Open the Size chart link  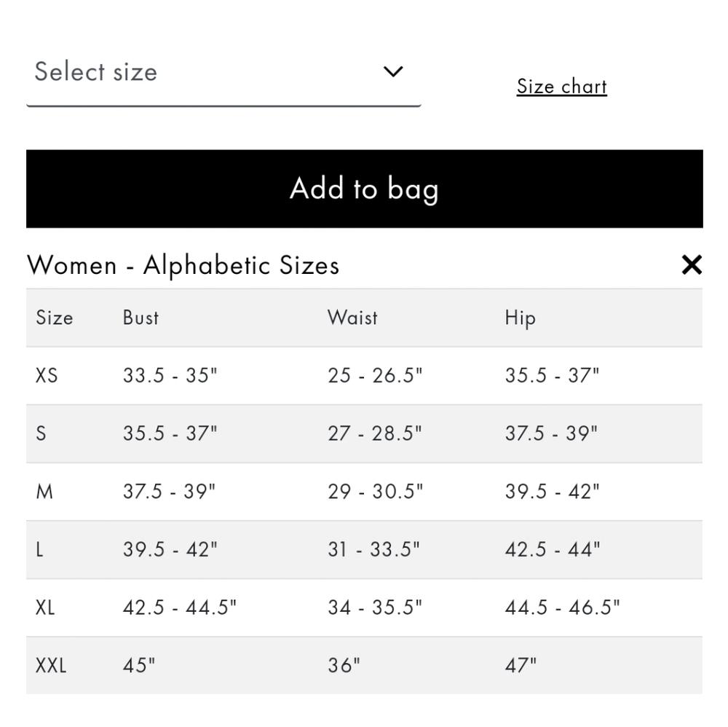click(562, 87)
